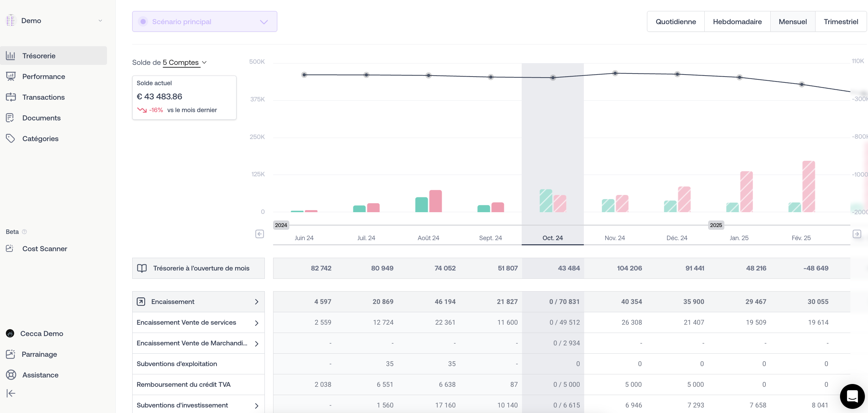The image size is (868, 413).
Task: Open Transactions from the sidebar icon
Action: (x=11, y=97)
